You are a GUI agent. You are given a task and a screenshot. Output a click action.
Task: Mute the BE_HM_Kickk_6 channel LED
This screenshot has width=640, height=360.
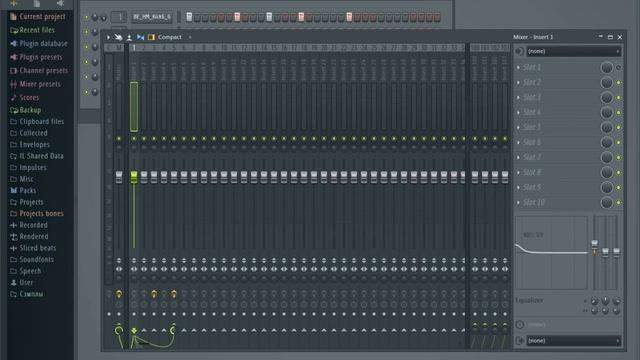pos(87,17)
